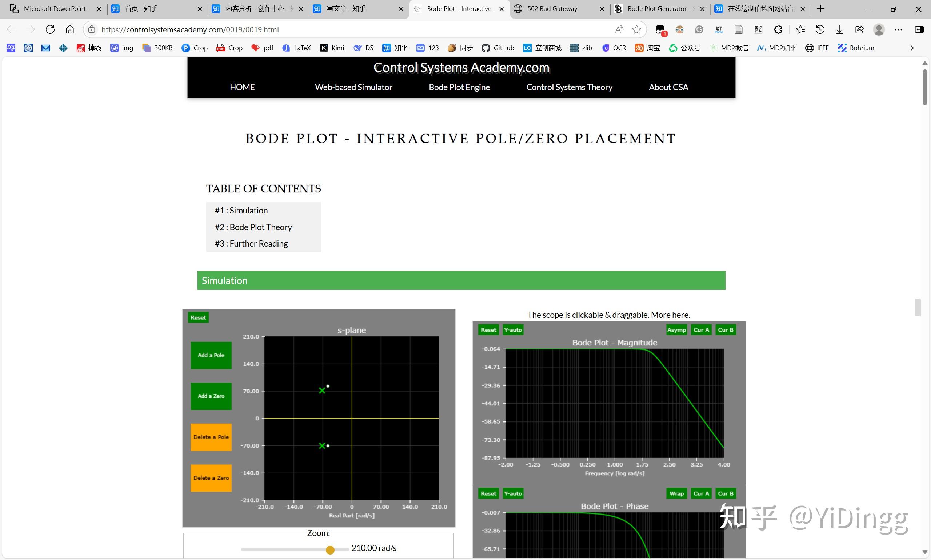Open the GitHub bookmark

(498, 48)
